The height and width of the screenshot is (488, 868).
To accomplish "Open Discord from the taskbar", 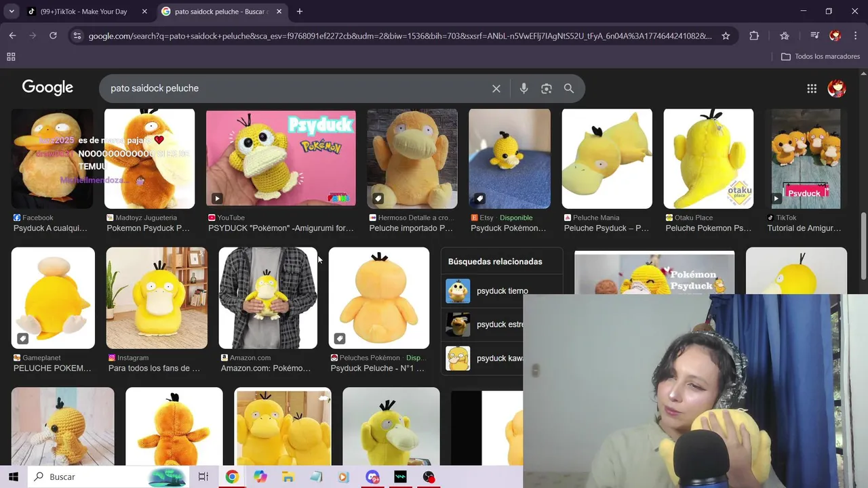I will [372, 476].
